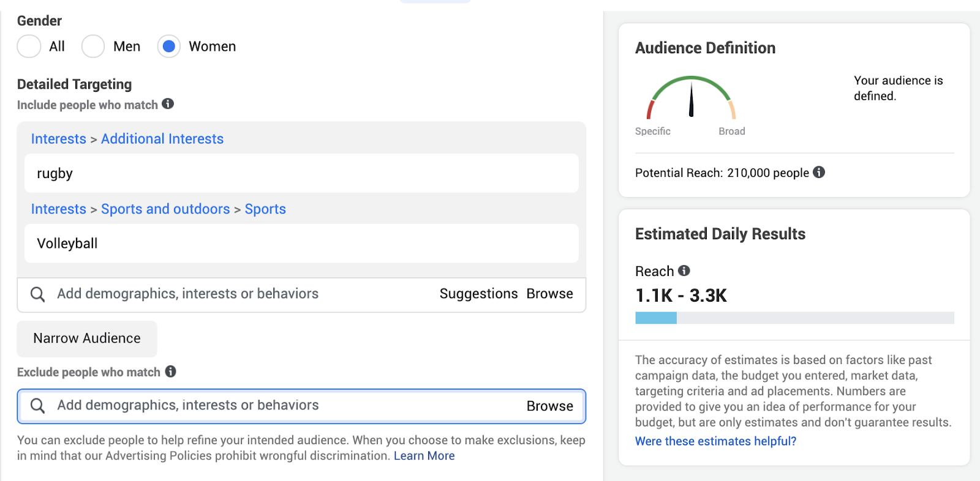Click the Estimated Daily Results heading
This screenshot has width=980, height=481.
[x=720, y=234]
